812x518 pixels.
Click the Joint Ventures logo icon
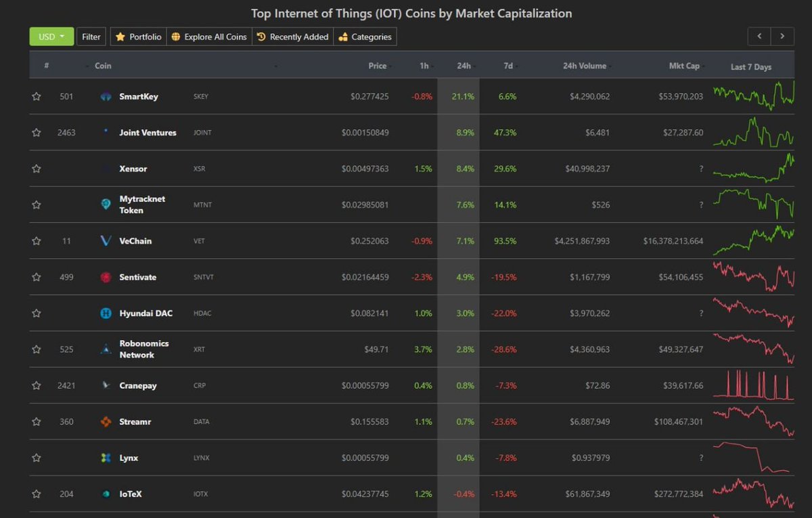pyautogui.click(x=106, y=132)
